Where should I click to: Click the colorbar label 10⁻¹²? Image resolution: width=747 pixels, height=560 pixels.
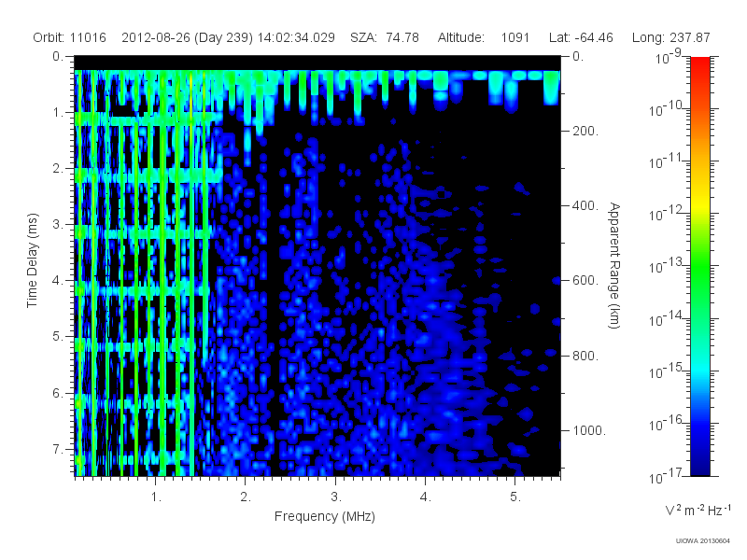tap(666, 214)
